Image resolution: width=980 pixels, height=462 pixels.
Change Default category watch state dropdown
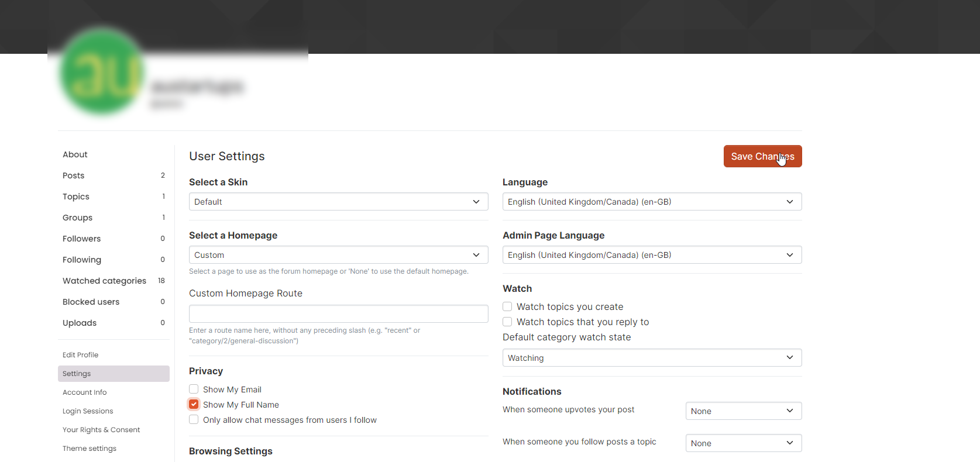click(x=652, y=358)
